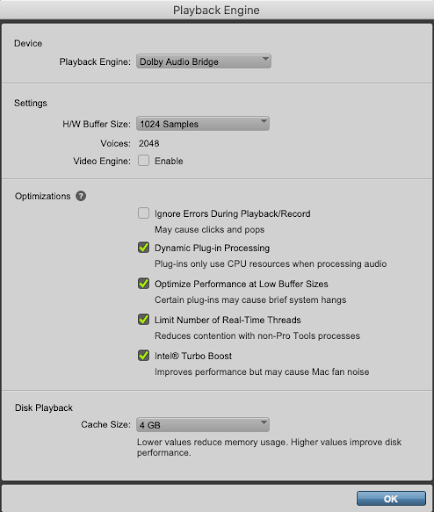Click the Intel Turbo Boost label text
Image resolution: width=434 pixels, height=512 pixels.
click(x=193, y=356)
